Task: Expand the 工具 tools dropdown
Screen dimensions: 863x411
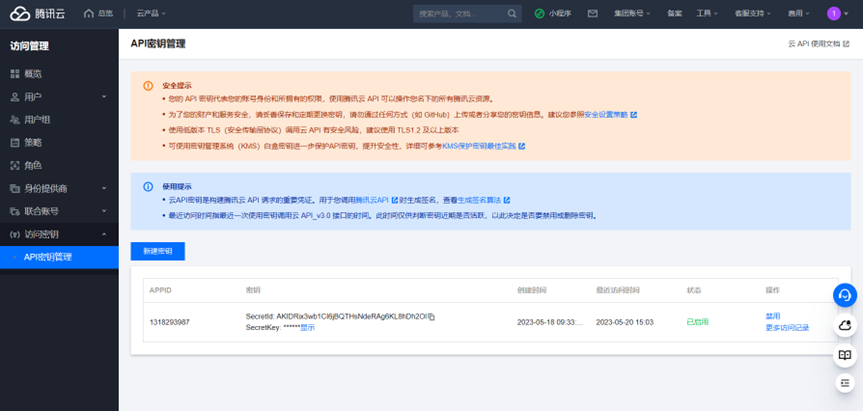Action: 707,14
